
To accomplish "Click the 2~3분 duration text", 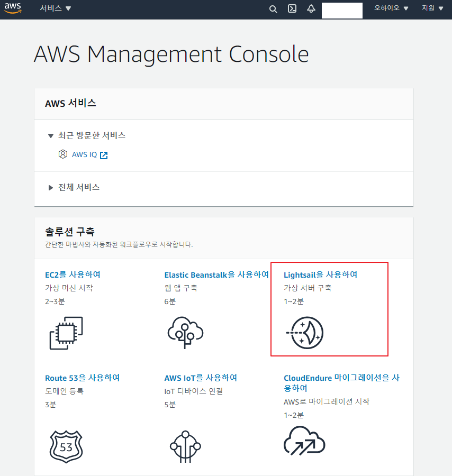I will click(55, 301).
